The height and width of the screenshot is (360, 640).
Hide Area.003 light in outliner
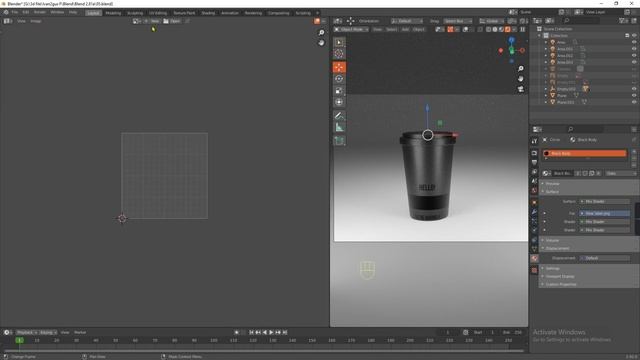634,62
